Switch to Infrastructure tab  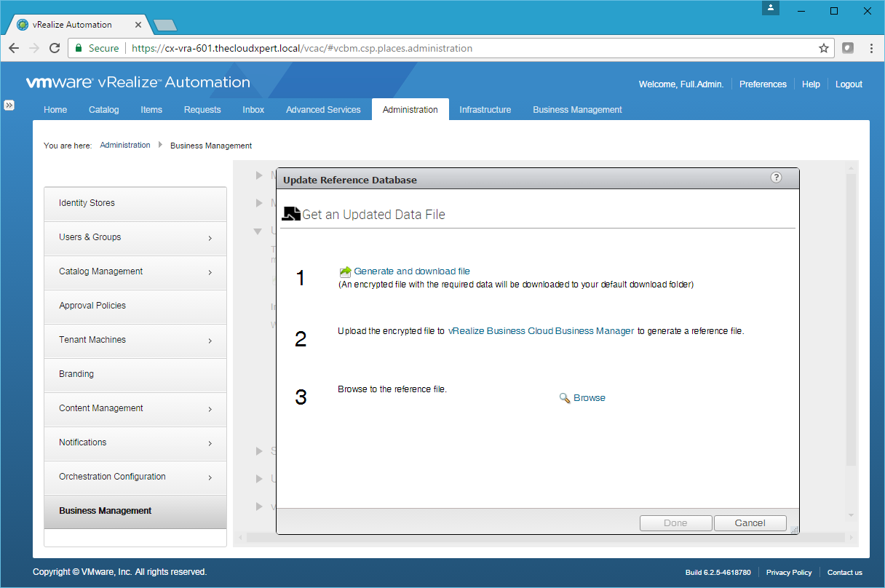click(485, 110)
